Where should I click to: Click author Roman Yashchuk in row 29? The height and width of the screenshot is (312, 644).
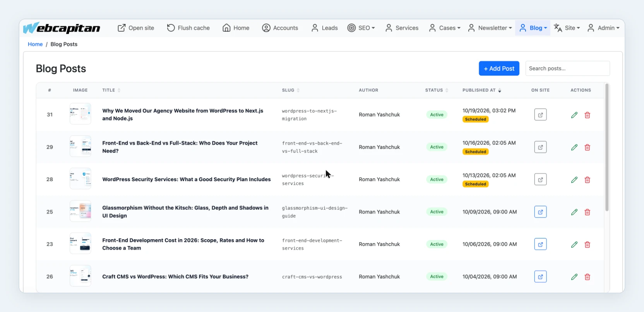point(379,147)
